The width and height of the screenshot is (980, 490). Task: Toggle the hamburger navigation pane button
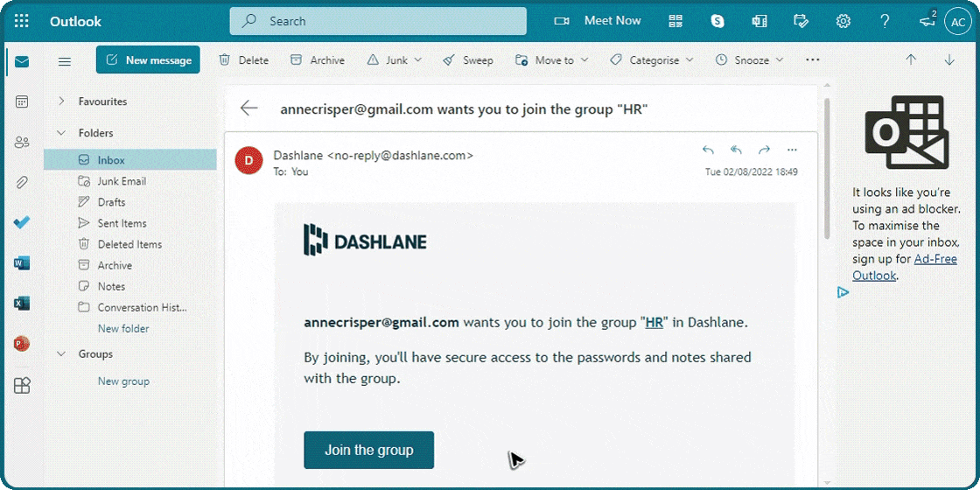[65, 61]
